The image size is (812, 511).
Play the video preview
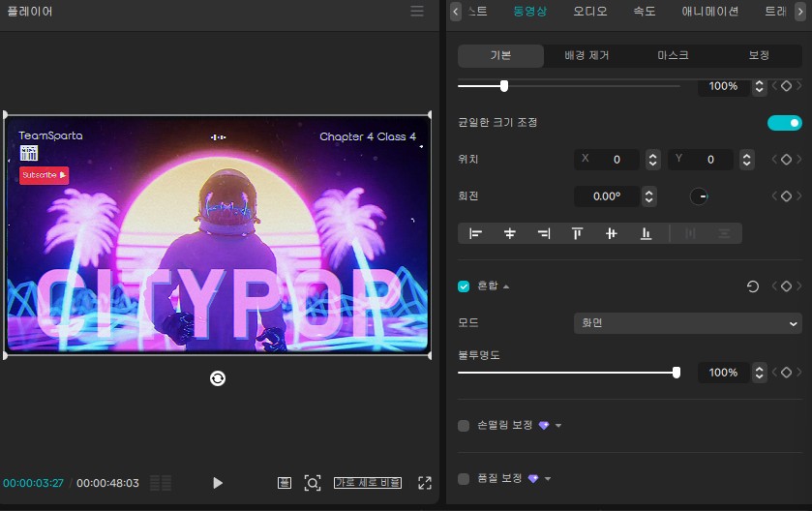218,483
